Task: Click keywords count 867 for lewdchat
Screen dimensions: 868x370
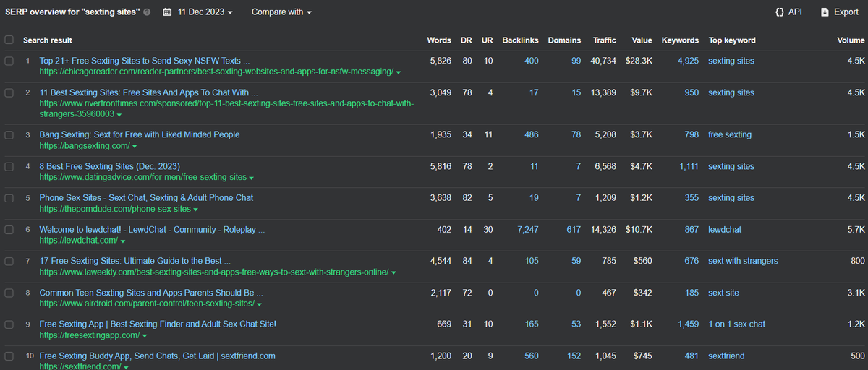Action: 692,230
